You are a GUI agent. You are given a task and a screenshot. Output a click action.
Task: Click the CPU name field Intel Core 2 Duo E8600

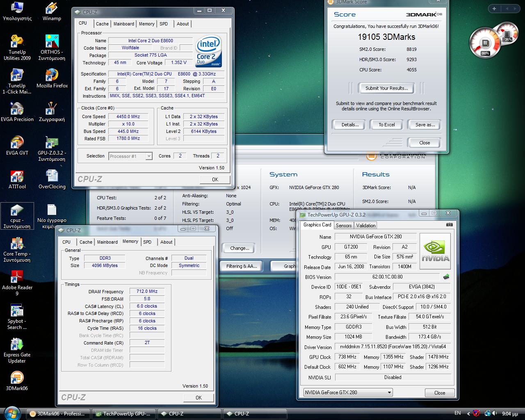[151, 41]
